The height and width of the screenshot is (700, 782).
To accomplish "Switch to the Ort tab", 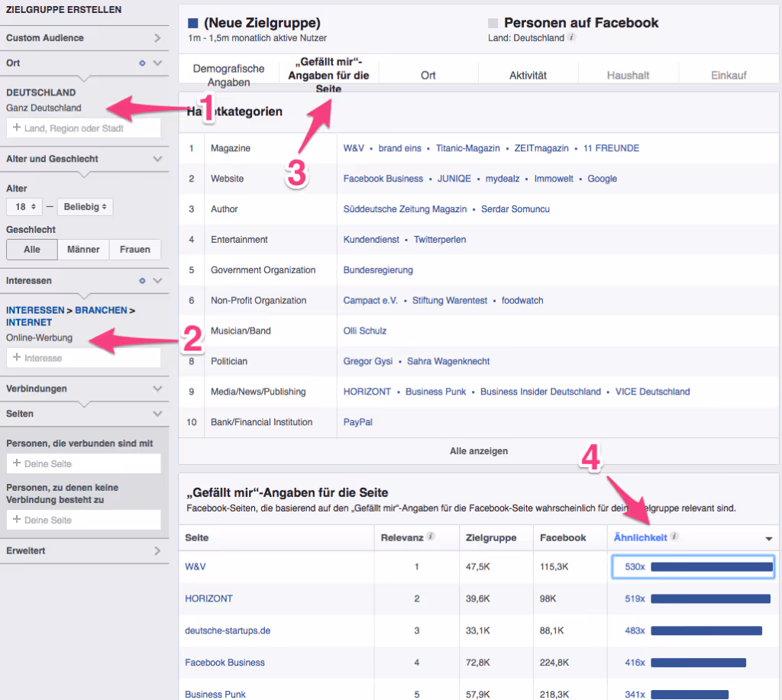I will click(x=428, y=76).
